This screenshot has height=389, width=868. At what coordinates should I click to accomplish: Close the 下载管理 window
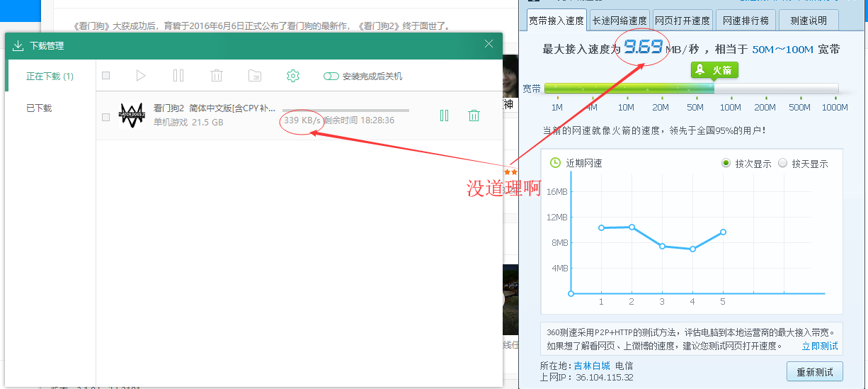click(489, 44)
